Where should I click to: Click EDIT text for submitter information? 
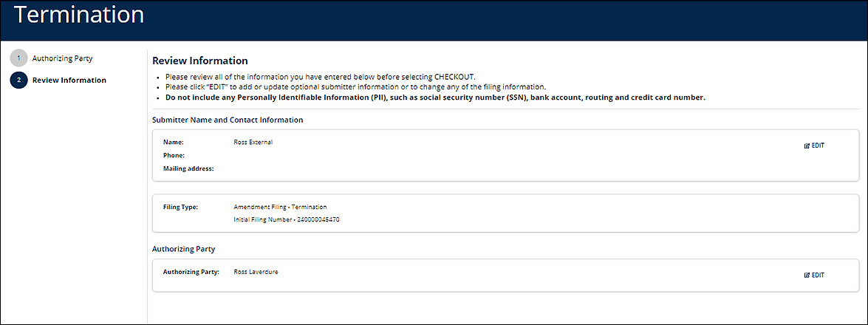(x=818, y=146)
